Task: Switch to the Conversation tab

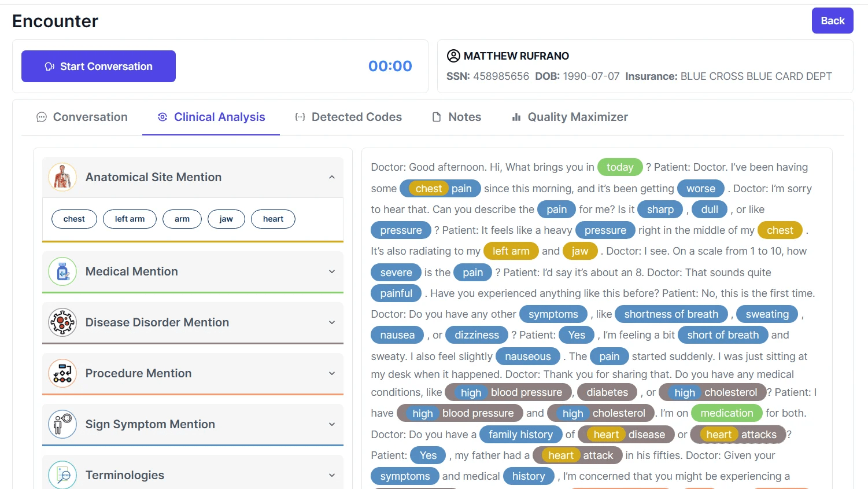Action: [x=82, y=117]
